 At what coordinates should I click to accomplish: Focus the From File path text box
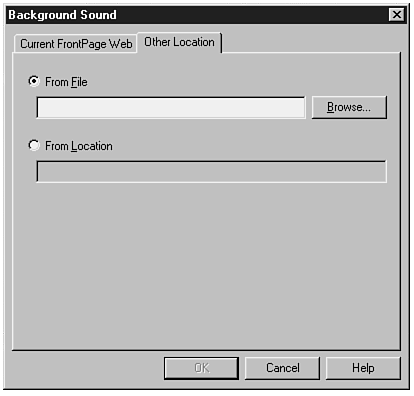(171, 108)
